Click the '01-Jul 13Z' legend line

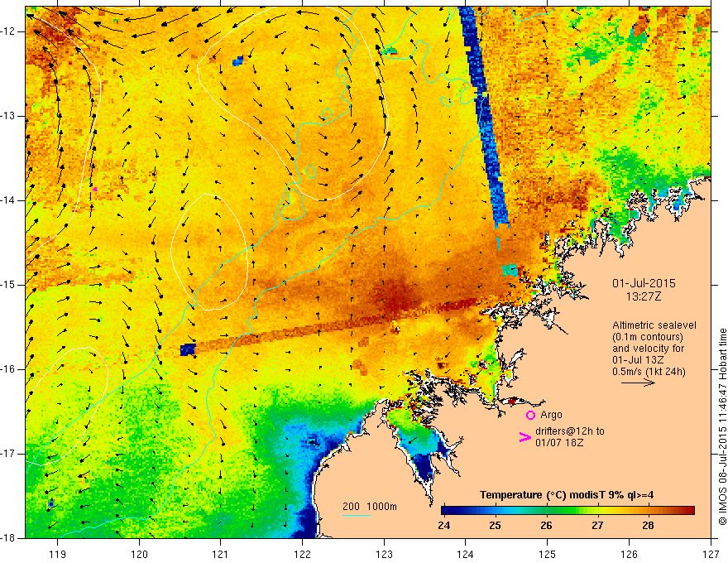click(x=638, y=360)
